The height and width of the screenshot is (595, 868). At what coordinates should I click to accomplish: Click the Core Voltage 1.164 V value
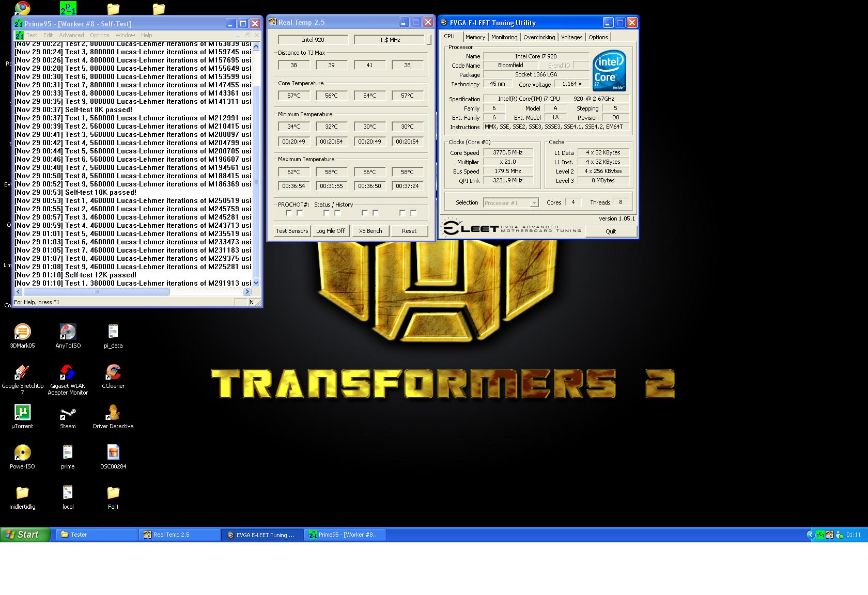tap(572, 84)
